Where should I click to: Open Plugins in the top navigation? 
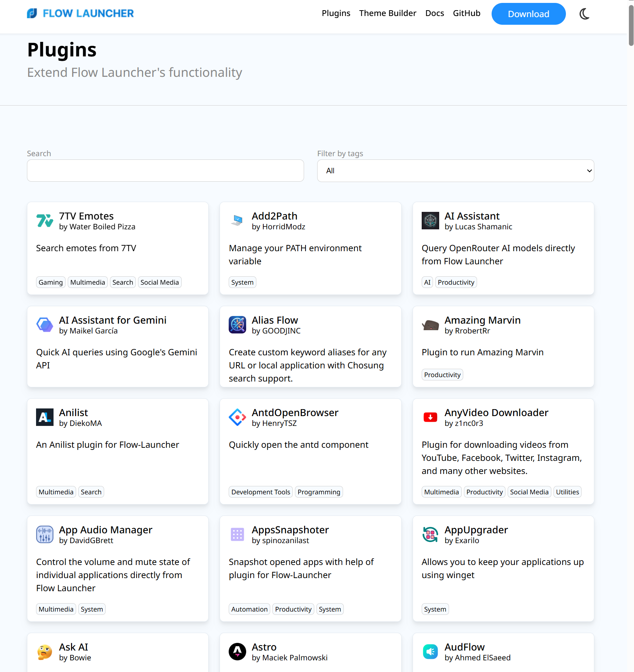336,13
